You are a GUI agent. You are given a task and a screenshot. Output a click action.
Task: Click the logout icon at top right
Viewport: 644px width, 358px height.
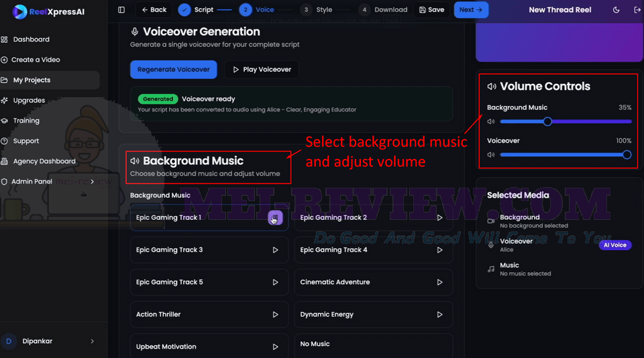[x=637, y=10]
